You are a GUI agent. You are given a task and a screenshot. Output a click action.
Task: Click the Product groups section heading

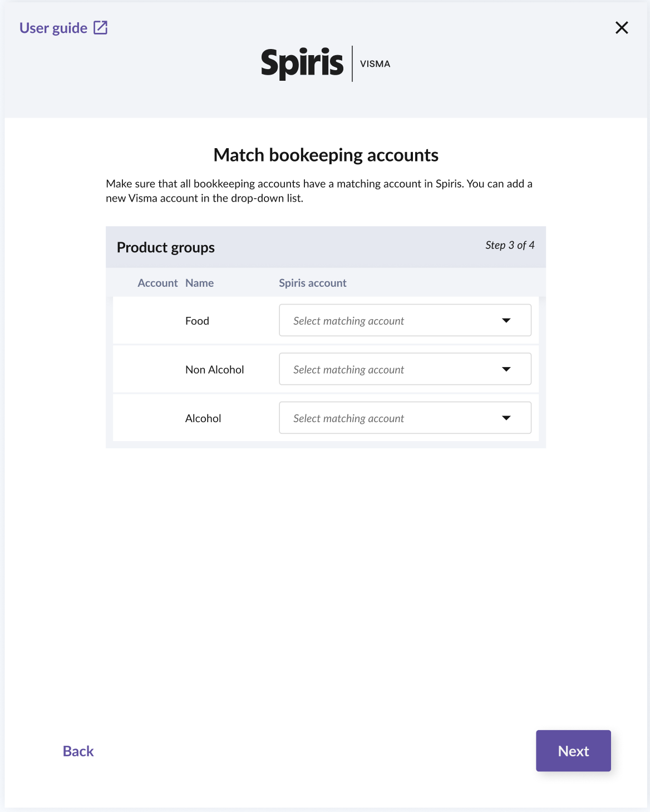point(166,247)
